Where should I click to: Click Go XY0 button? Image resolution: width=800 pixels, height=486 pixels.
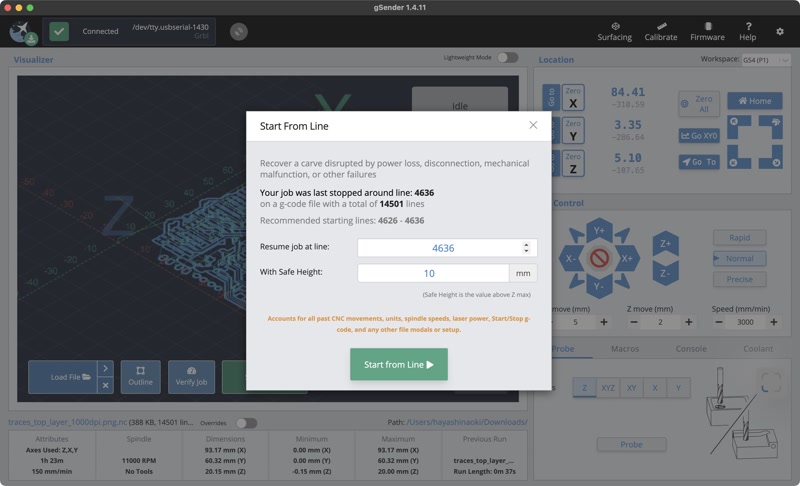699,136
